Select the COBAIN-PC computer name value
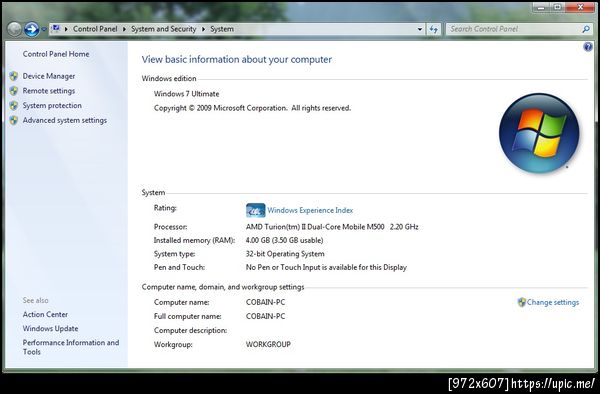 (x=266, y=302)
